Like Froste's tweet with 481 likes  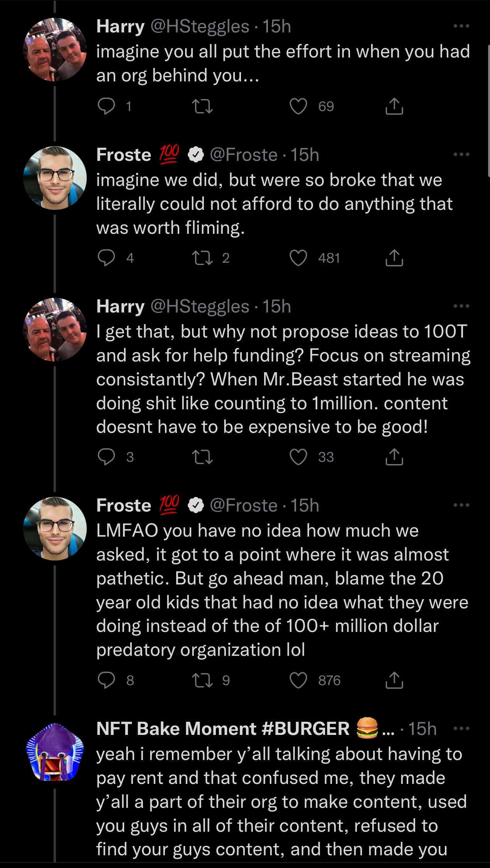point(298,258)
